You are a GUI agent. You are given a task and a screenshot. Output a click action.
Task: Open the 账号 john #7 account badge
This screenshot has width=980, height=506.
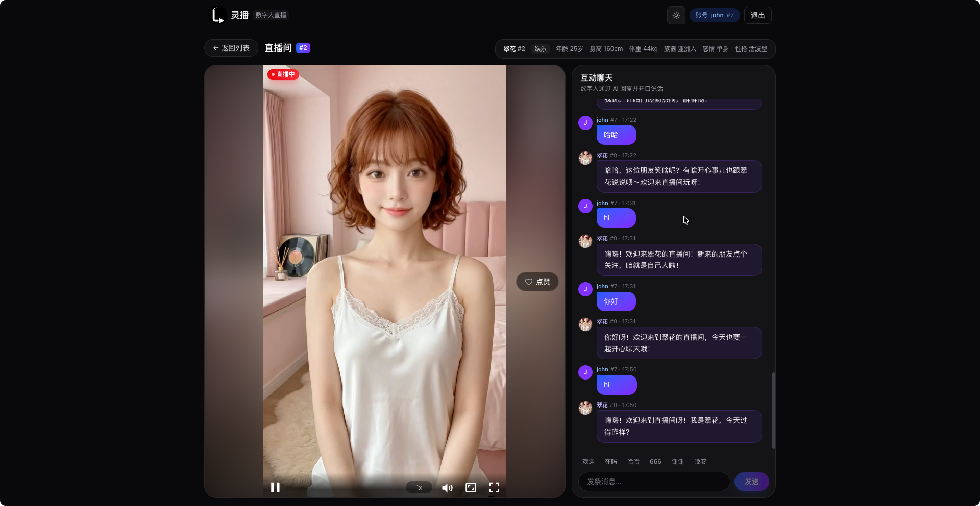(x=714, y=15)
